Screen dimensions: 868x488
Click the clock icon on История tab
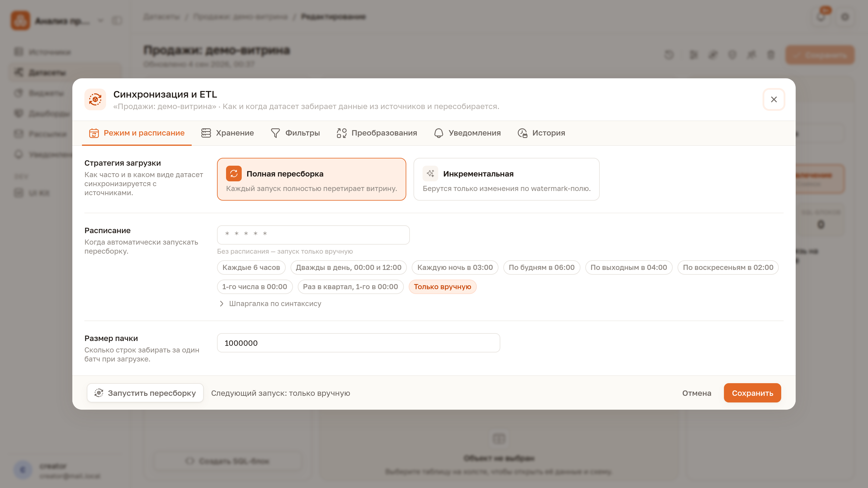(x=522, y=133)
